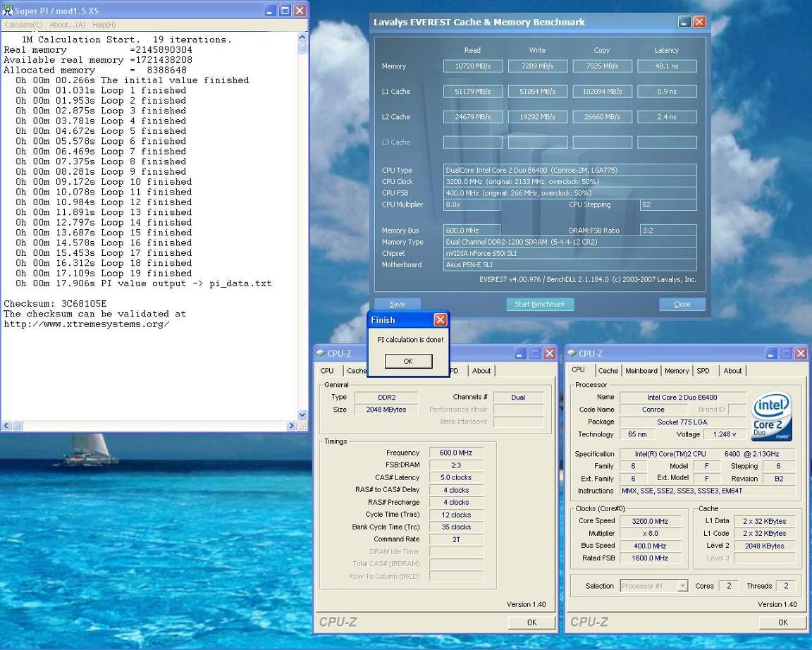Click OK in right CPU-Z processor window
Image resolution: width=812 pixels, height=650 pixels.
[783, 623]
